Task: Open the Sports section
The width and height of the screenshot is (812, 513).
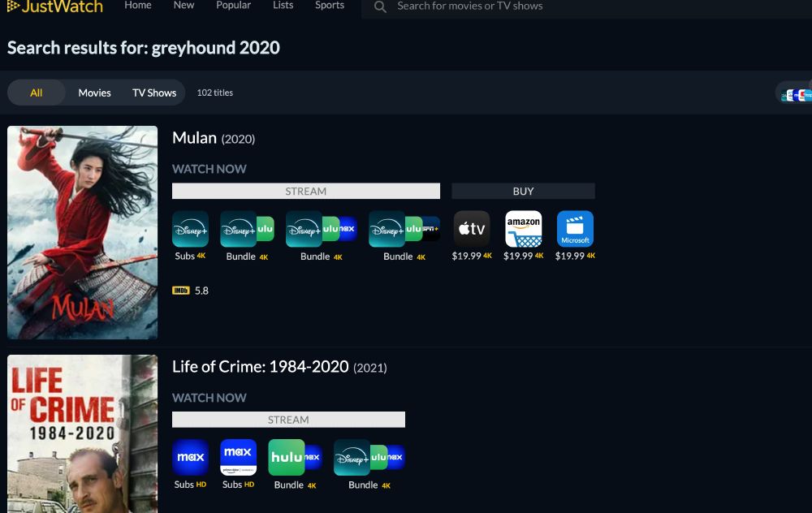Action: (x=330, y=5)
